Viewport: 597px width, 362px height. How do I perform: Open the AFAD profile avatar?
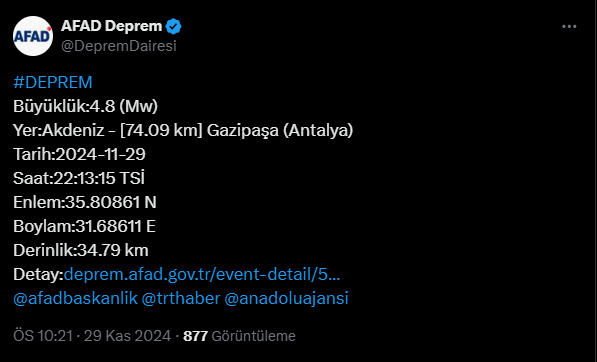click(33, 36)
